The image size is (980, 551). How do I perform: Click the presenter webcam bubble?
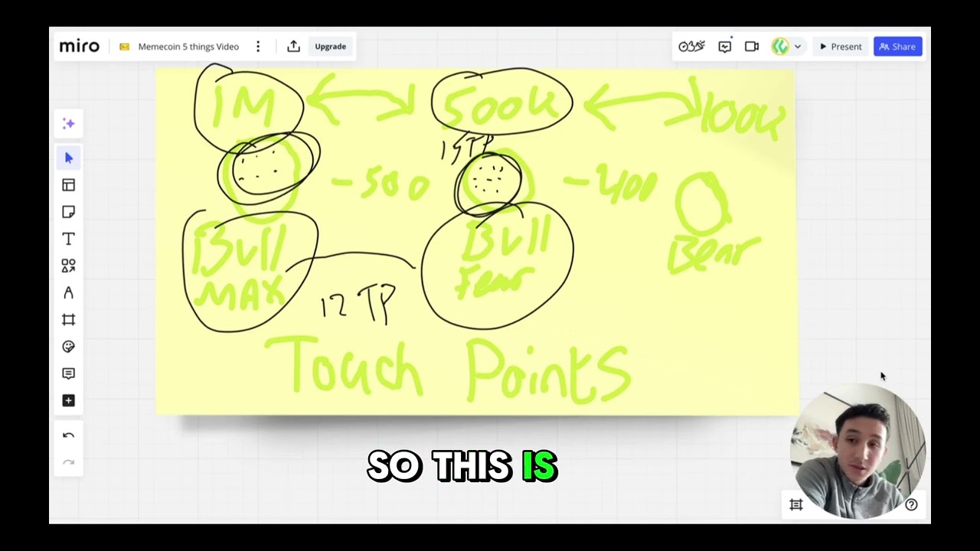point(857,452)
